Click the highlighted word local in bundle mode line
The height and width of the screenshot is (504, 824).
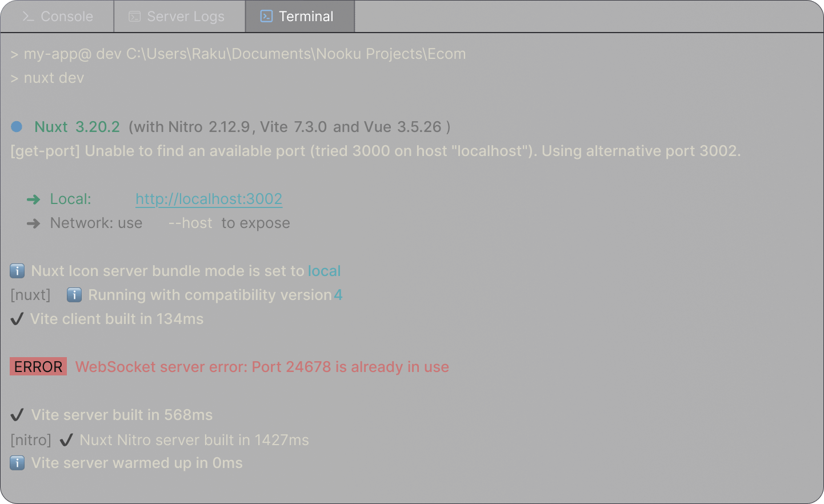click(324, 271)
